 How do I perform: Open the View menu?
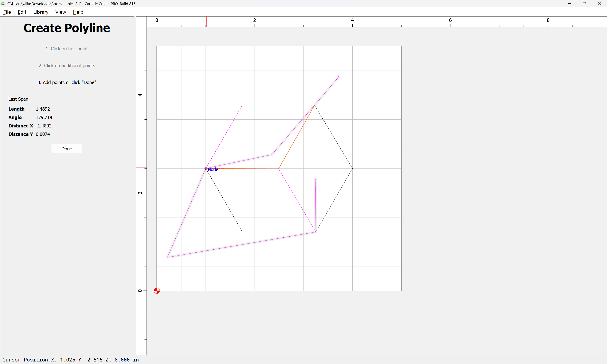click(61, 12)
